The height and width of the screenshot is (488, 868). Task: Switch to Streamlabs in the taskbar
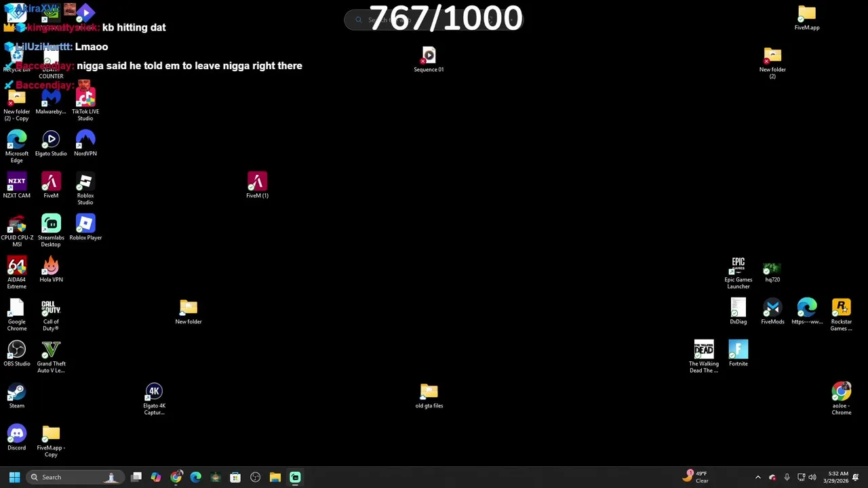tap(295, 477)
